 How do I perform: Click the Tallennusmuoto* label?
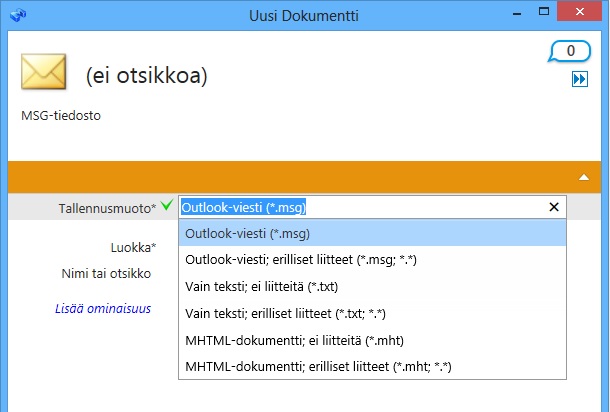click(x=107, y=209)
